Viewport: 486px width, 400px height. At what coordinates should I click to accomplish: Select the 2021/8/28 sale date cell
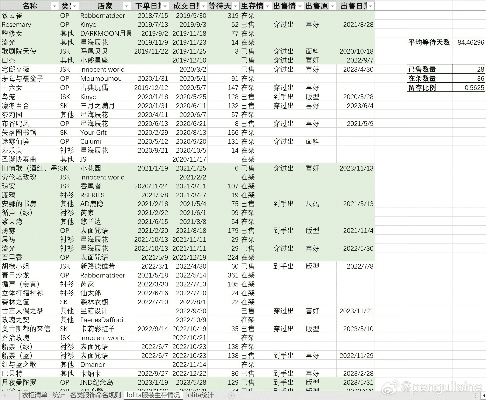click(x=356, y=24)
